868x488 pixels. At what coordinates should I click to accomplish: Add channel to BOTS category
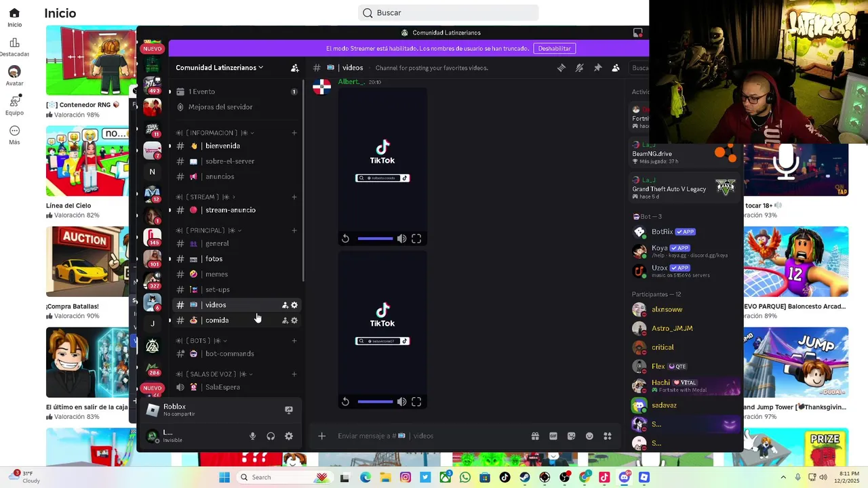pos(294,341)
